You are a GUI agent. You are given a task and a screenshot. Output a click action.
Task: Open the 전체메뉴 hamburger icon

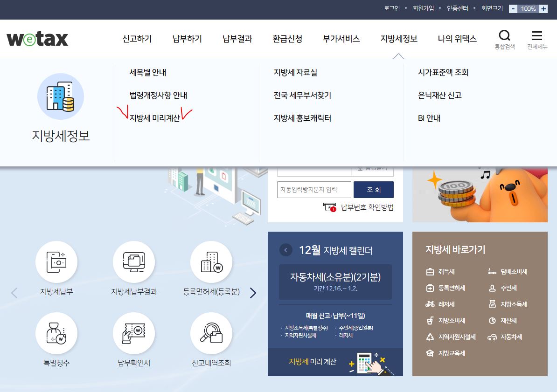537,36
